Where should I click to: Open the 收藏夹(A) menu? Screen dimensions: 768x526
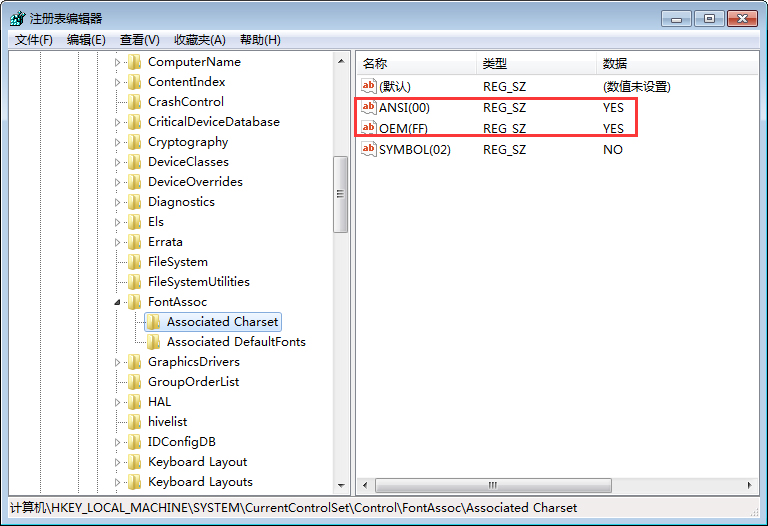click(x=200, y=40)
